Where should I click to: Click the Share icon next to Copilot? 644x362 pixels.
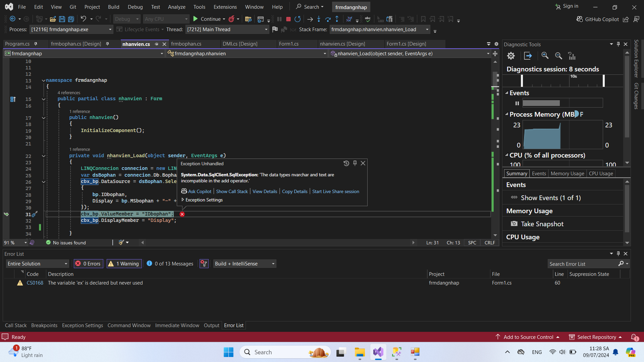626,19
